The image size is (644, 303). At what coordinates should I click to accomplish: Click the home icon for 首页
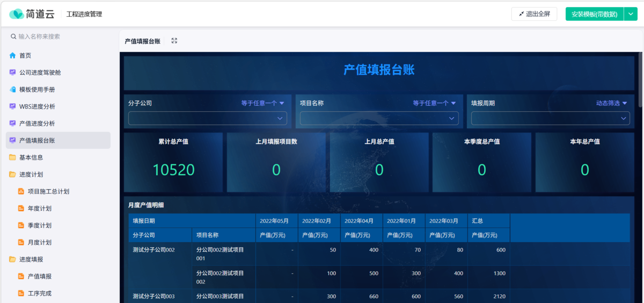coord(12,55)
